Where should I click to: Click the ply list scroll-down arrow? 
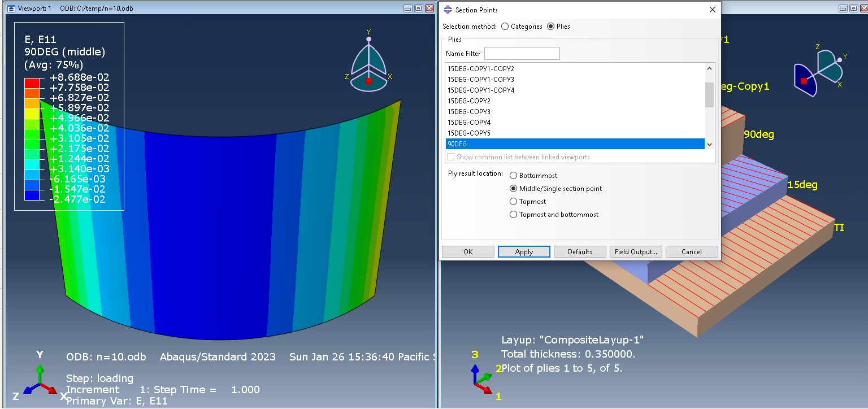(x=709, y=145)
